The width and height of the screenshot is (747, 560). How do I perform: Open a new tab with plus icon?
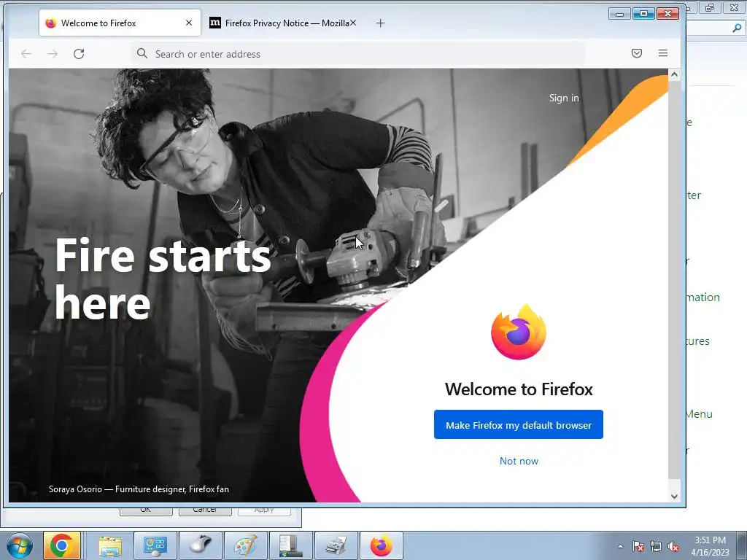click(x=380, y=23)
